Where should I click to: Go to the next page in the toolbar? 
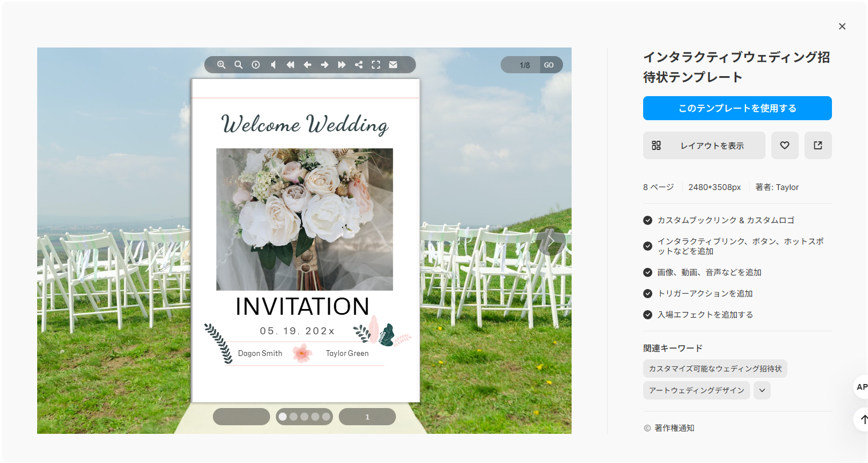click(x=324, y=65)
